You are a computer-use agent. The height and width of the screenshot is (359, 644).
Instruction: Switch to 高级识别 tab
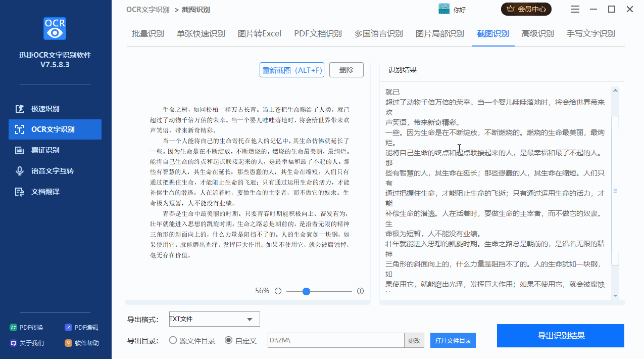(x=538, y=34)
